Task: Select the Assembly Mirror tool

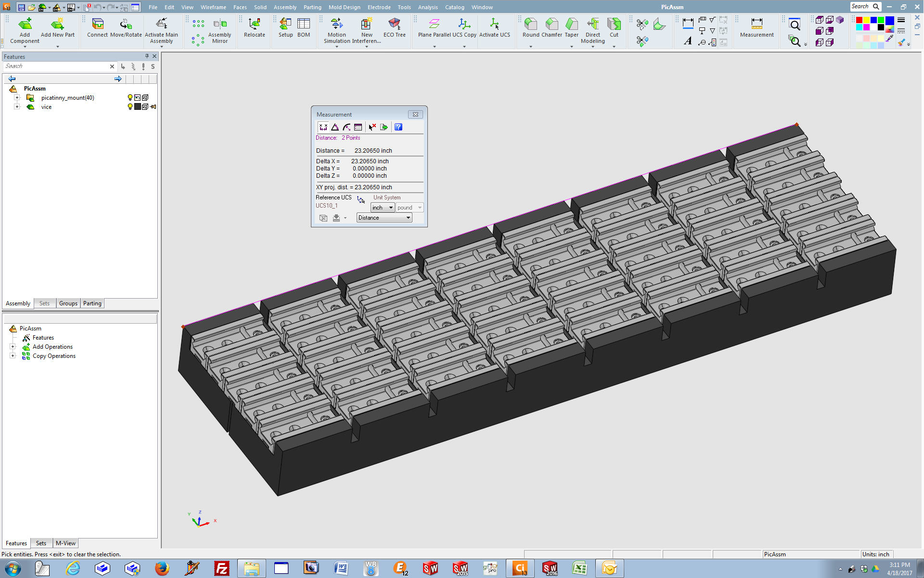Action: 220,24
